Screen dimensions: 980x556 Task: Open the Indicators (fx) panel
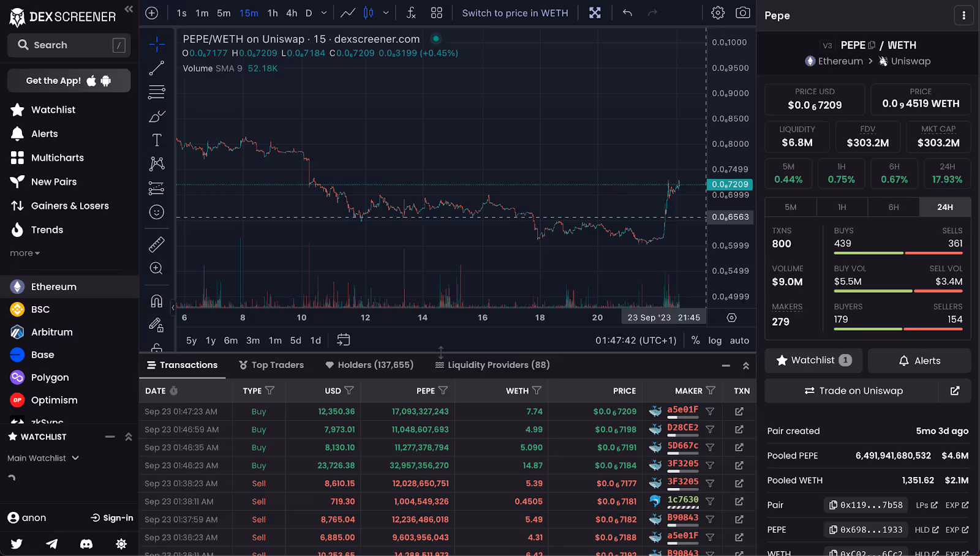point(410,12)
